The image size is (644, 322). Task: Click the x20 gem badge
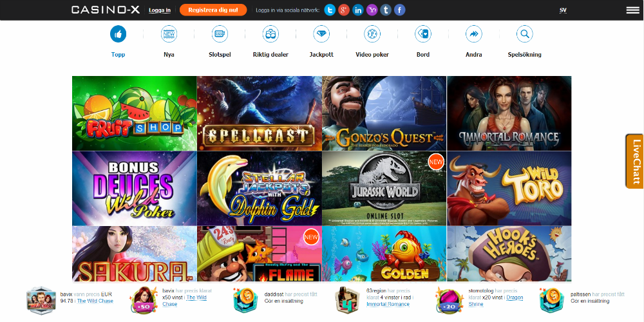[x=450, y=301]
